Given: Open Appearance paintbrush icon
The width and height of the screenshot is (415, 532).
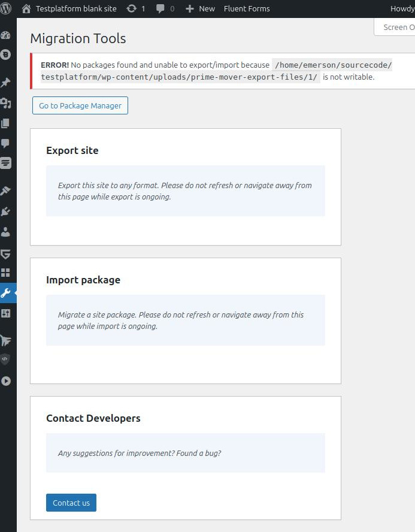Looking at the screenshot, I should click(6, 191).
